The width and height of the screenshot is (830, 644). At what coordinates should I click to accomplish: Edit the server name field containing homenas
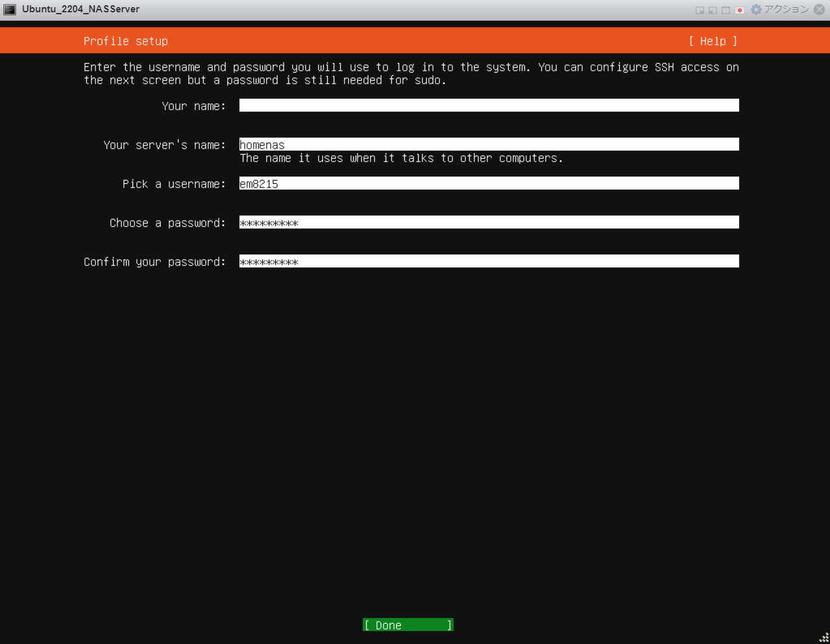click(x=489, y=144)
